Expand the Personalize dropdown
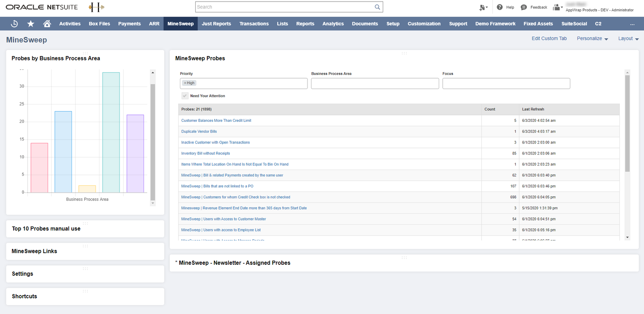Viewport: 644px width, 314px height. click(592, 39)
